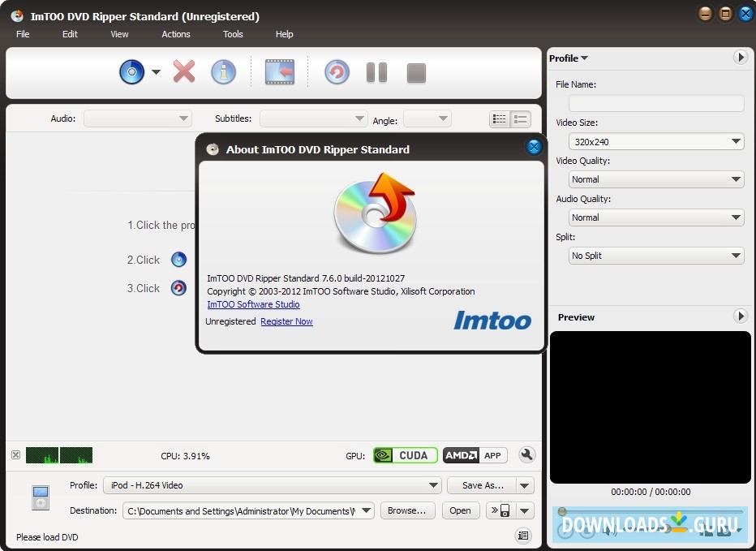The height and width of the screenshot is (551, 756).
Task: Open the DVD info icon
Action: [223, 72]
